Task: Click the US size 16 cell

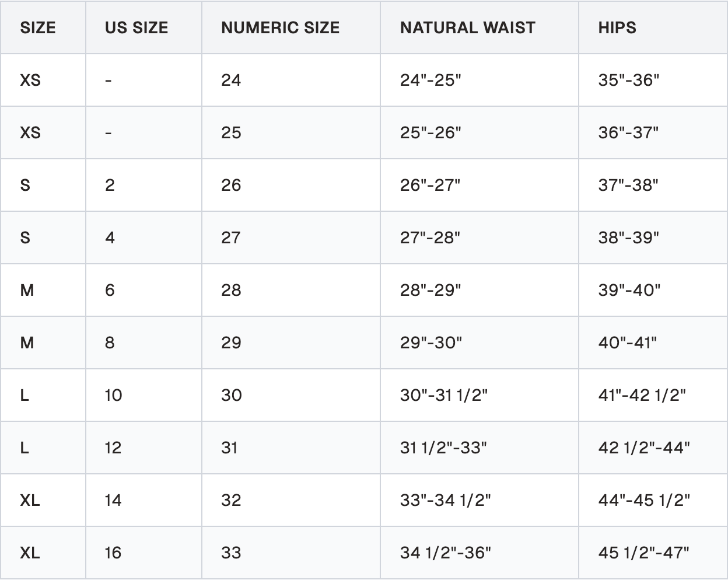Action: pos(144,553)
